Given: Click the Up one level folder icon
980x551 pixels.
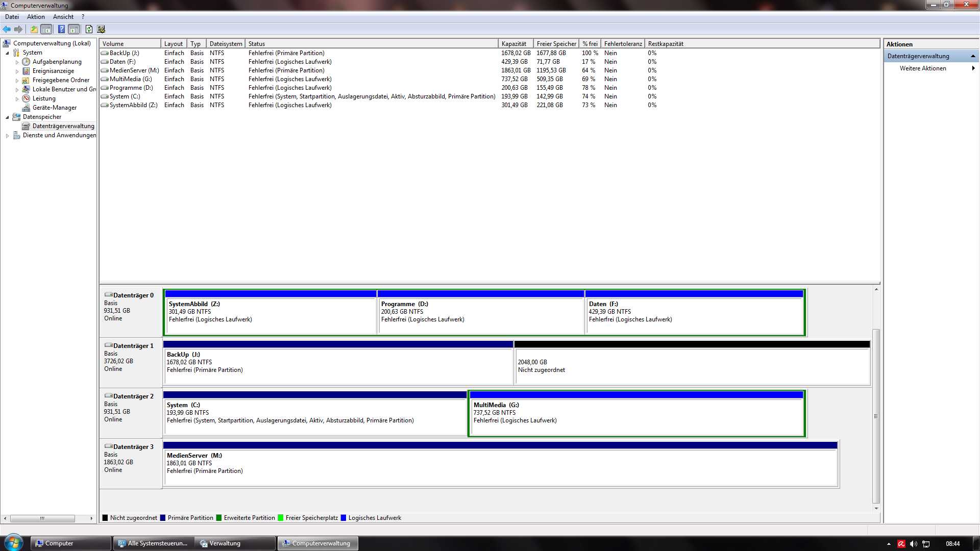Looking at the screenshot, I should [34, 29].
